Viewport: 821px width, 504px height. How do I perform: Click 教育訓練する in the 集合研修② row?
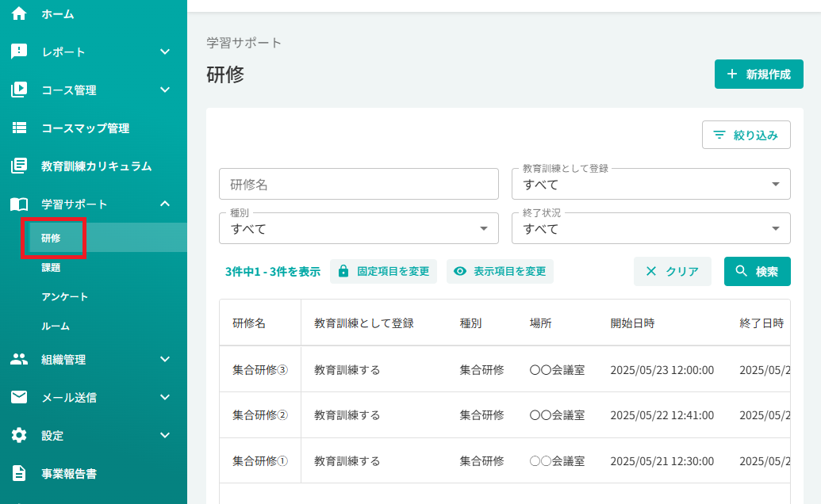[x=347, y=415]
